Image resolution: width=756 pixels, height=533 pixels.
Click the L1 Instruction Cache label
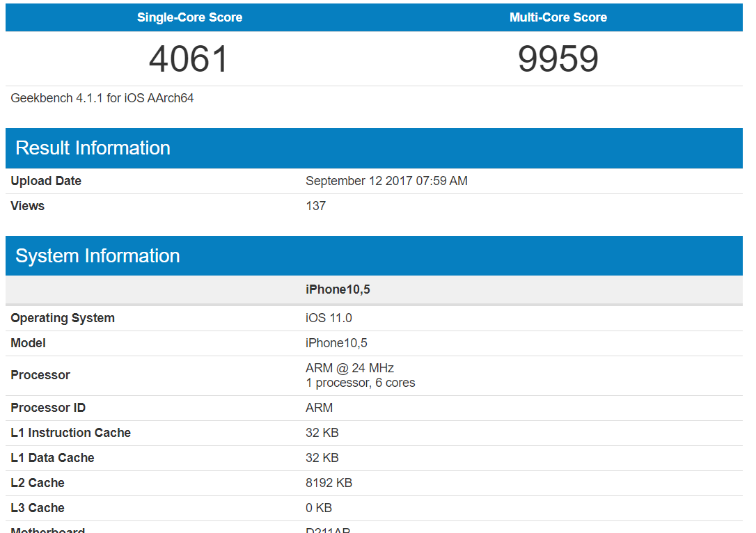point(70,433)
